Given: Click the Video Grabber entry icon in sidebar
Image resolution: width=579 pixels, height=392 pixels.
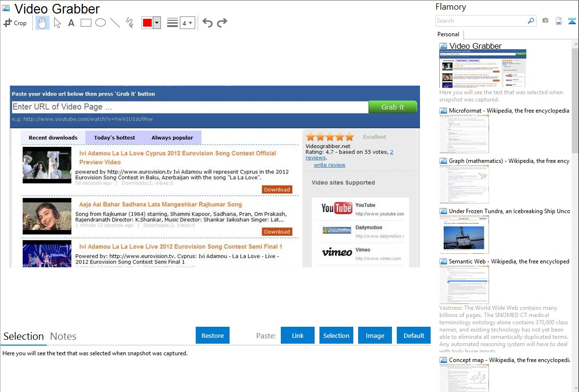Looking at the screenshot, I should (444, 46).
